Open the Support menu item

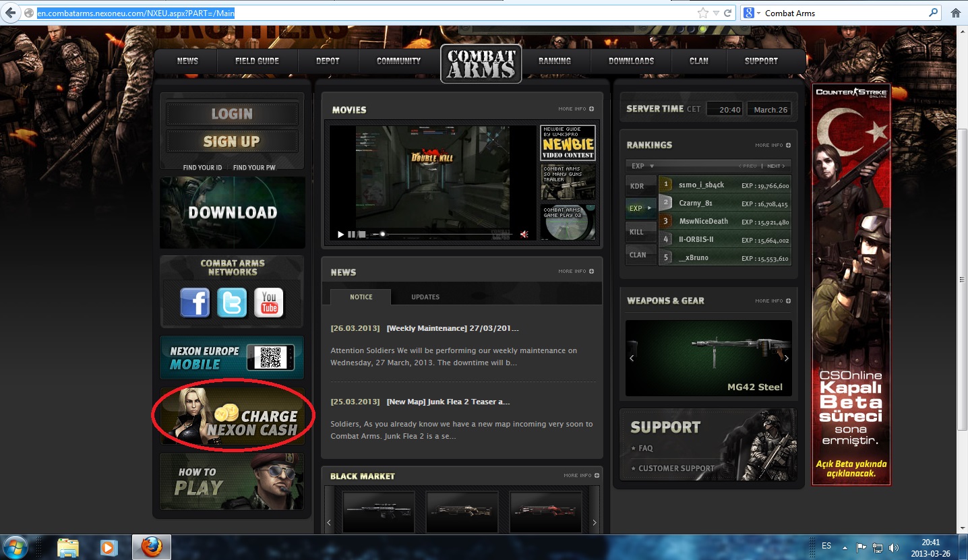pos(761,61)
